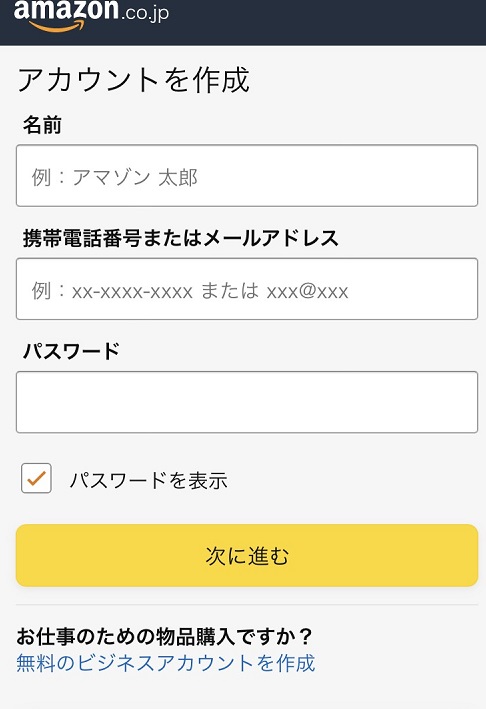
Task: Click the パスワード field label
Action: (x=71, y=351)
